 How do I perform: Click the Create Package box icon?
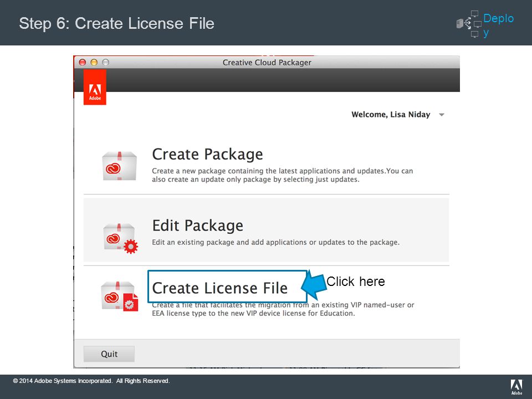[120, 166]
